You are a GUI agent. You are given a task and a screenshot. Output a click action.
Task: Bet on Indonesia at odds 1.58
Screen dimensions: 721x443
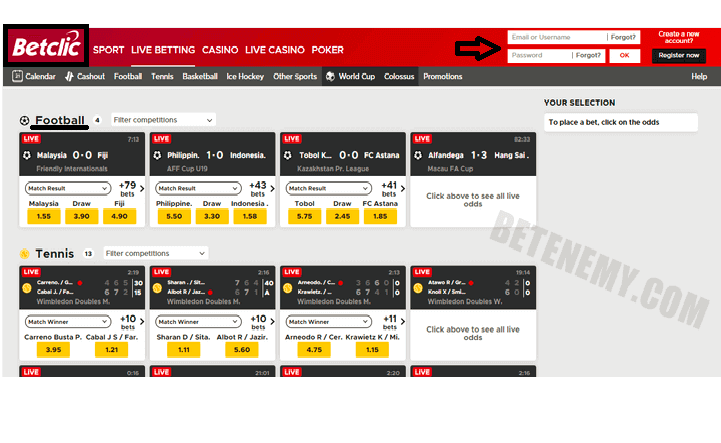[250, 216]
